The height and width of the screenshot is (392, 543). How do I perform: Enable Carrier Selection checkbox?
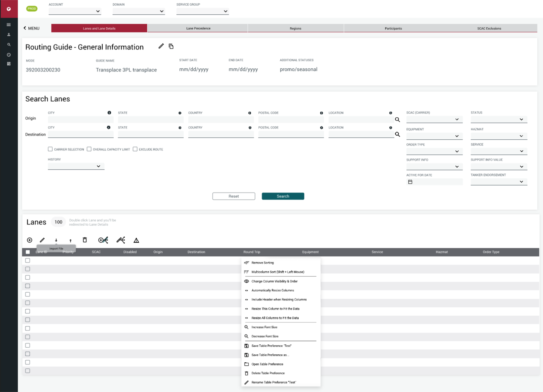click(50, 149)
